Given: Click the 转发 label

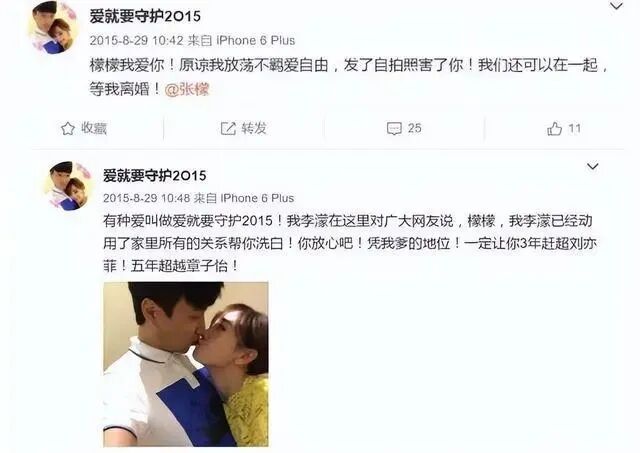Looking at the screenshot, I should pos(254,128).
